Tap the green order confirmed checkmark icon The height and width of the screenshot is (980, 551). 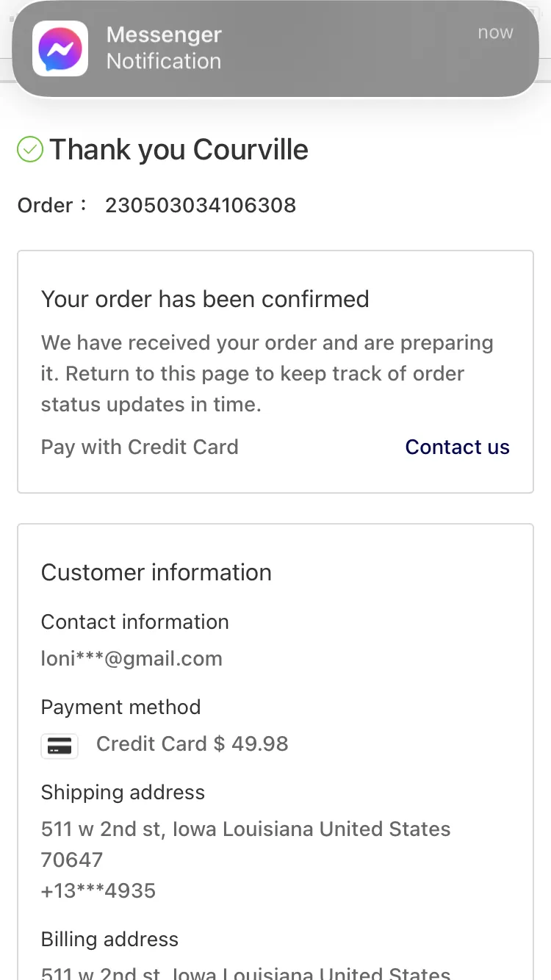click(30, 150)
